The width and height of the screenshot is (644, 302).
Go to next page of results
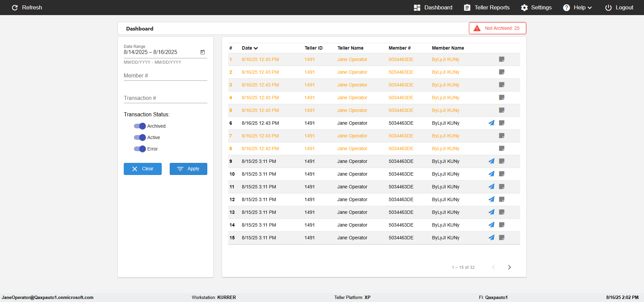click(x=509, y=267)
